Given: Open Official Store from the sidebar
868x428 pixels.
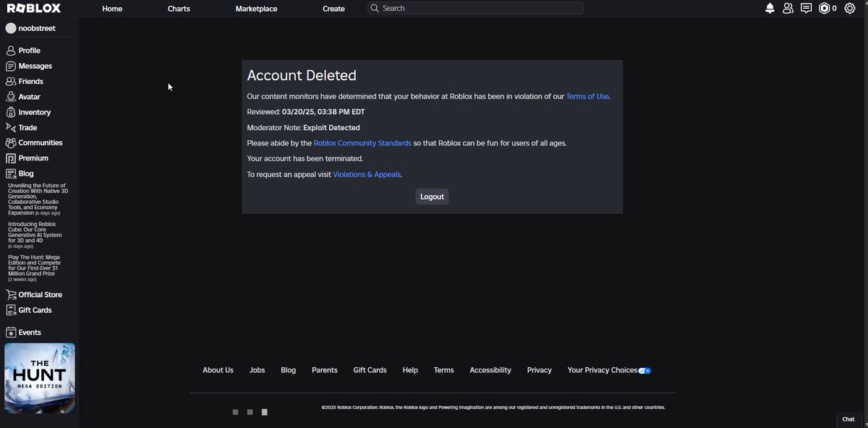Looking at the screenshot, I should pyautogui.click(x=34, y=295).
